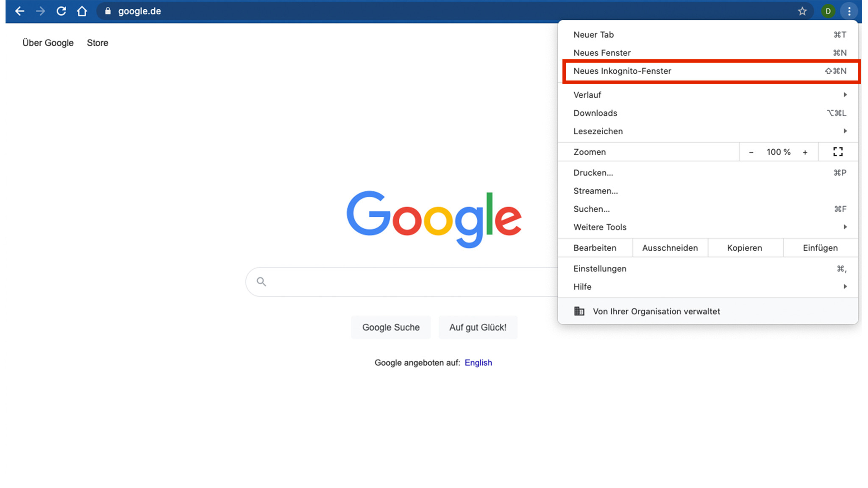The width and height of the screenshot is (868, 488).
Task: Enter fullscreen mode via the zoom row icon
Action: [837, 152]
